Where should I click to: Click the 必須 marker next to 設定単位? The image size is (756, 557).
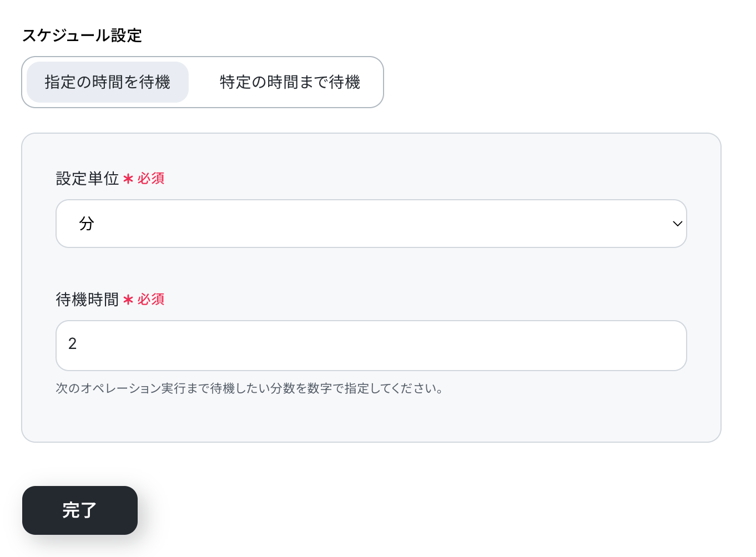151,179
